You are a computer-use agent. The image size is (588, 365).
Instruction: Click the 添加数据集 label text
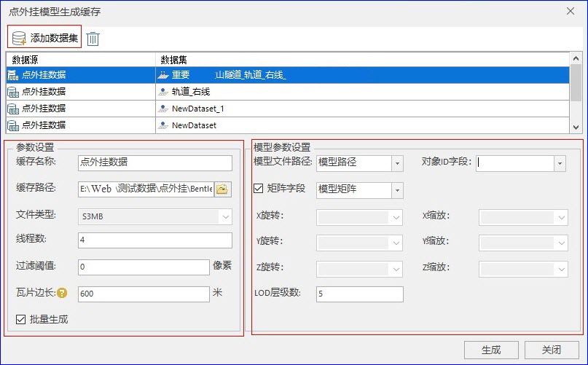coord(54,38)
